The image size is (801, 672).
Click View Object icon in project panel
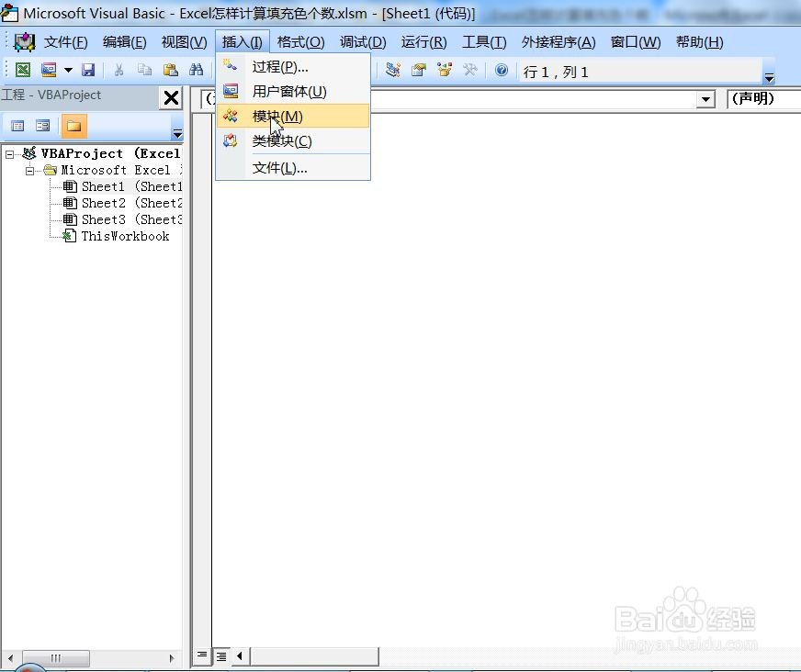coord(43,126)
